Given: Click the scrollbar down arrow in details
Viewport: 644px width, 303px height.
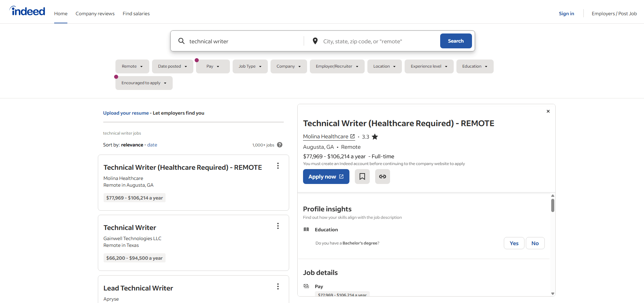Looking at the screenshot, I should 553,294.
